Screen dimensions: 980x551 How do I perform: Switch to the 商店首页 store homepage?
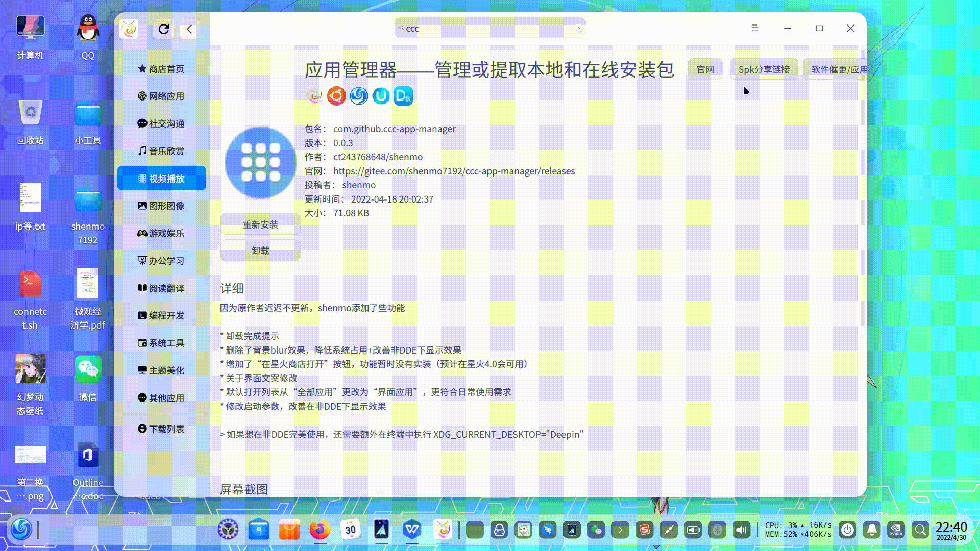click(161, 69)
